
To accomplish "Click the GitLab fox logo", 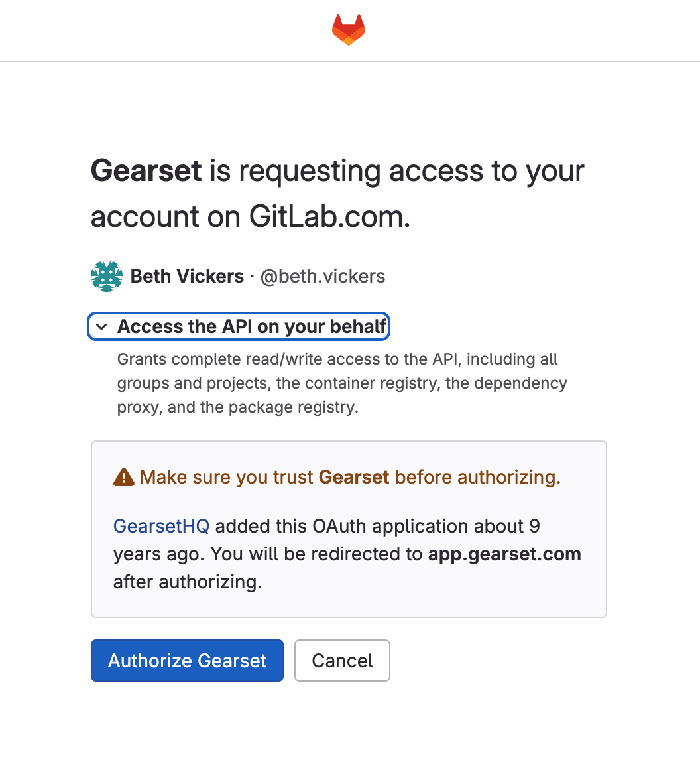I will [349, 30].
